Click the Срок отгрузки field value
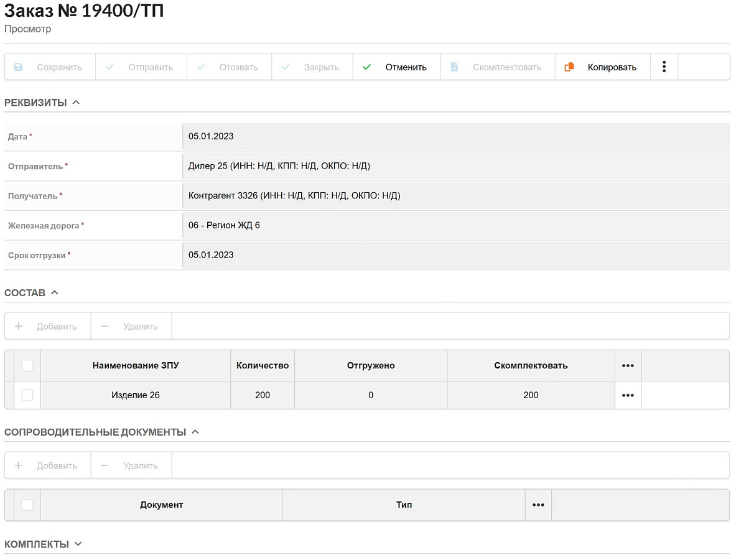This screenshot has height=560, width=736. coord(456,255)
